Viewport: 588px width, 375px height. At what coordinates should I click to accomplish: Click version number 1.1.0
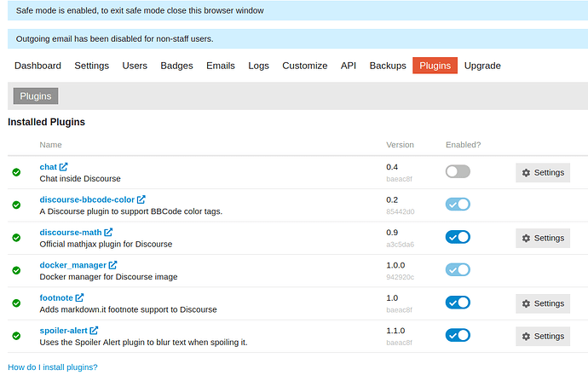[395, 331]
